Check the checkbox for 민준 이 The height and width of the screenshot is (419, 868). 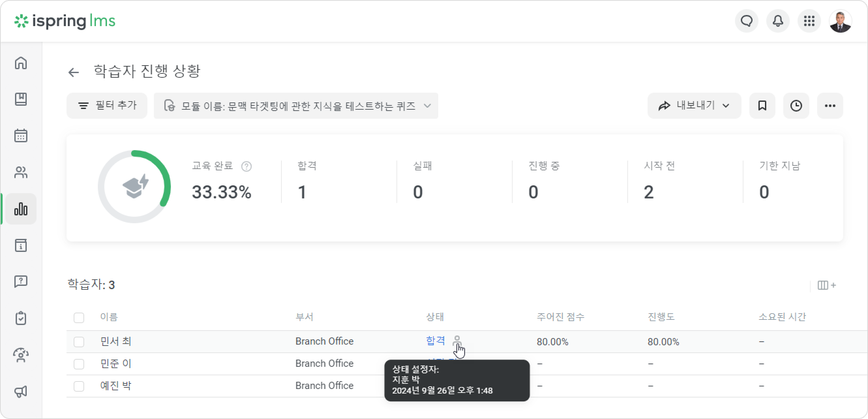click(79, 364)
